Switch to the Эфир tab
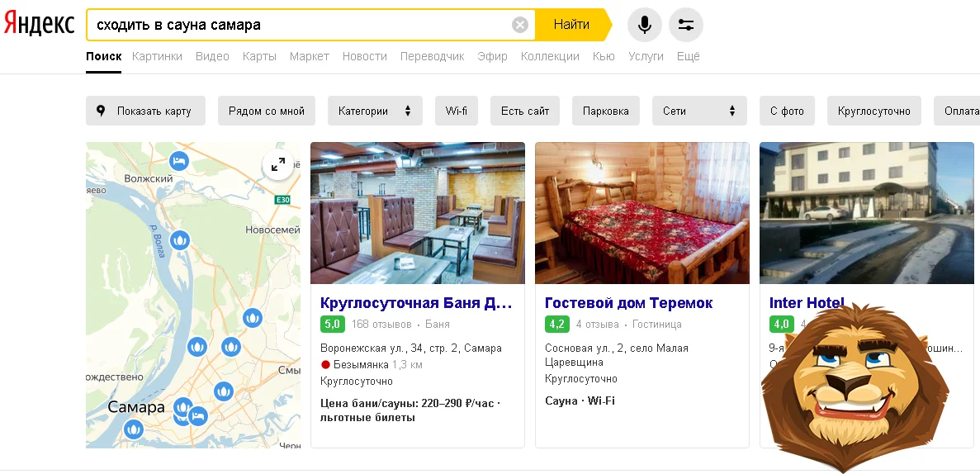 (493, 56)
